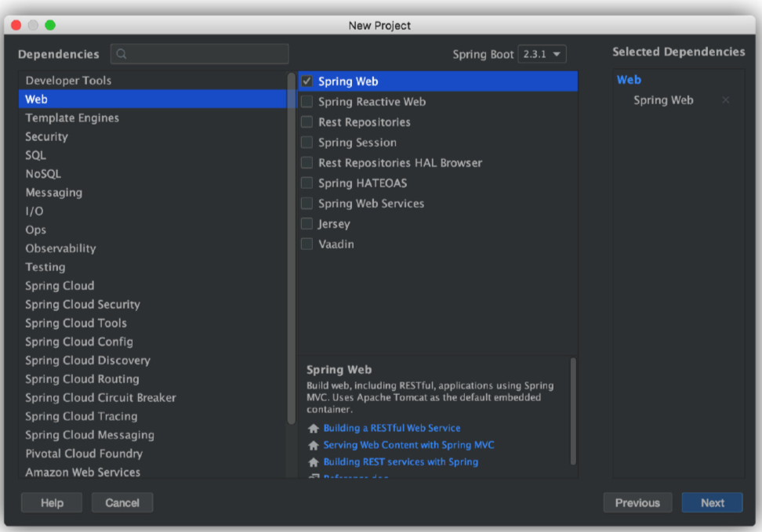
Task: Click the green maximize window button
Action: (x=50, y=25)
